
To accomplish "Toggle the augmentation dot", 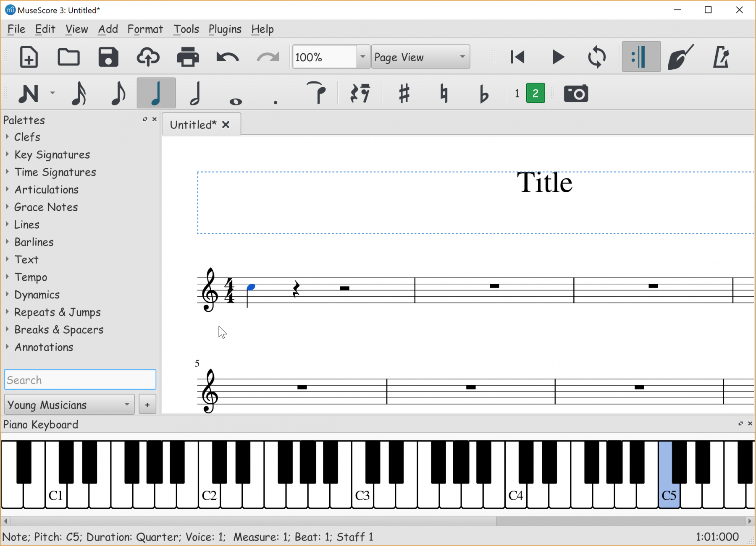I will point(276,102).
